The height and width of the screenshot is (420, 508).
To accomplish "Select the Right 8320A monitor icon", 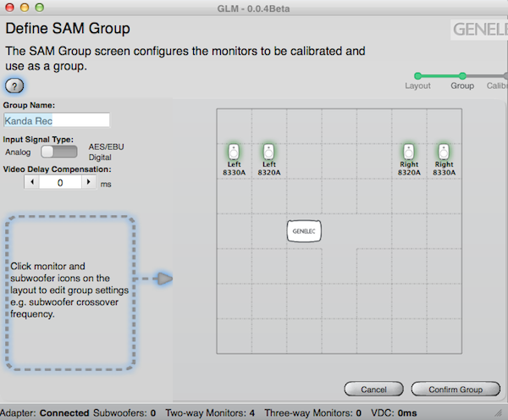I will click(409, 152).
